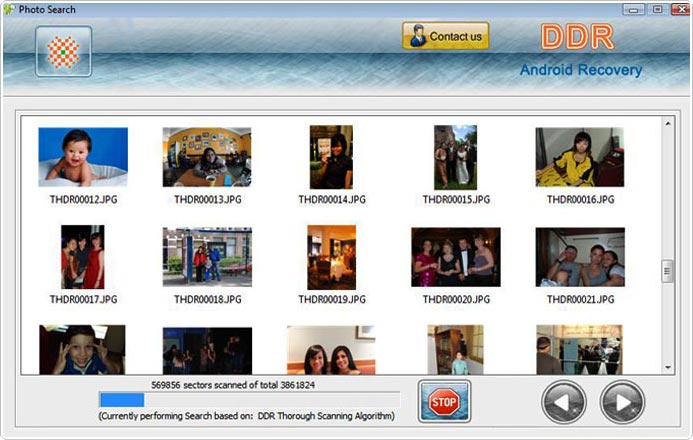
Task: Select the boy making hand gestures thumbnail
Action: point(82,350)
